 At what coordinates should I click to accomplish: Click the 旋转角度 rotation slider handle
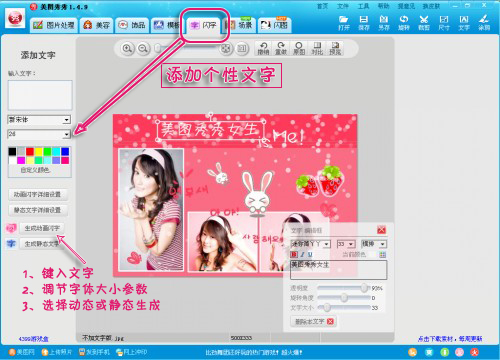(344, 297)
